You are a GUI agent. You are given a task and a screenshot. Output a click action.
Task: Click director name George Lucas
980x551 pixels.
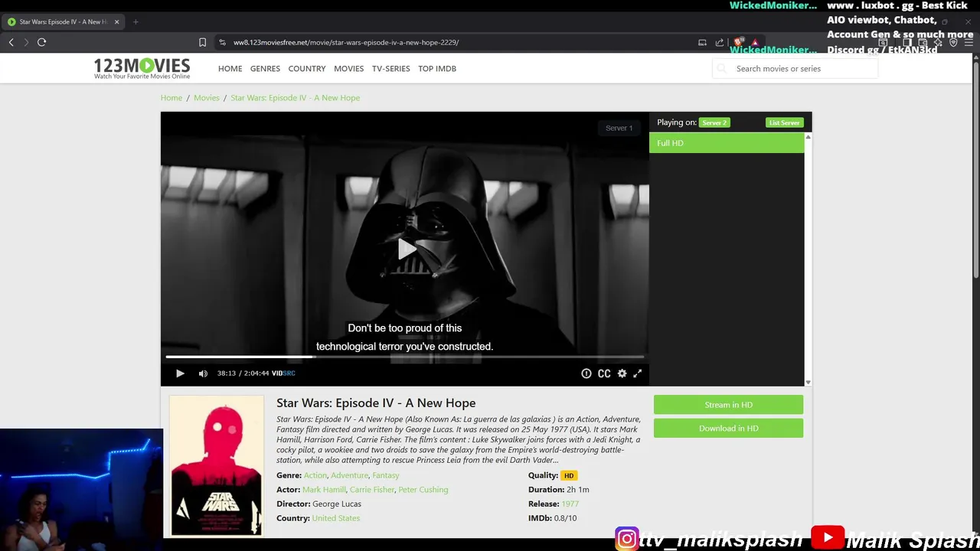[337, 504]
